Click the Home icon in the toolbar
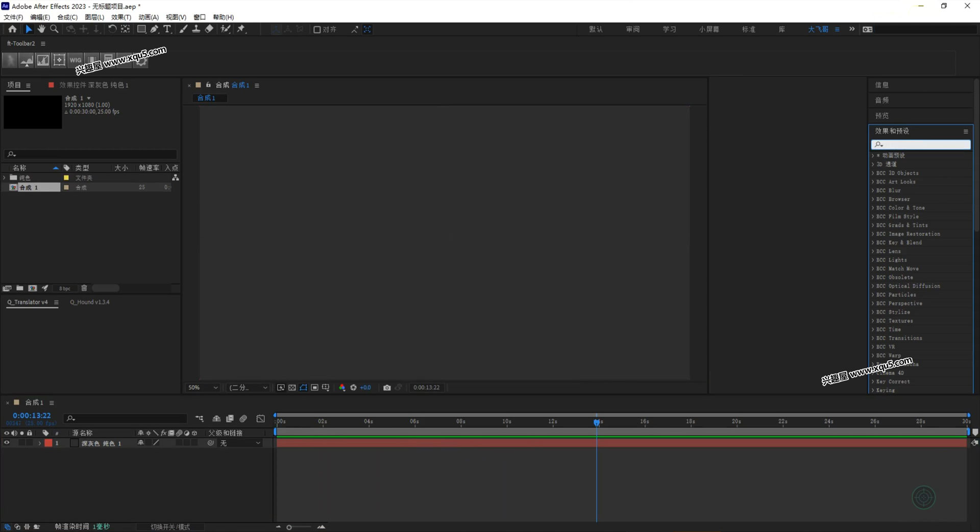This screenshot has height=532, width=980. pyautogui.click(x=12, y=29)
